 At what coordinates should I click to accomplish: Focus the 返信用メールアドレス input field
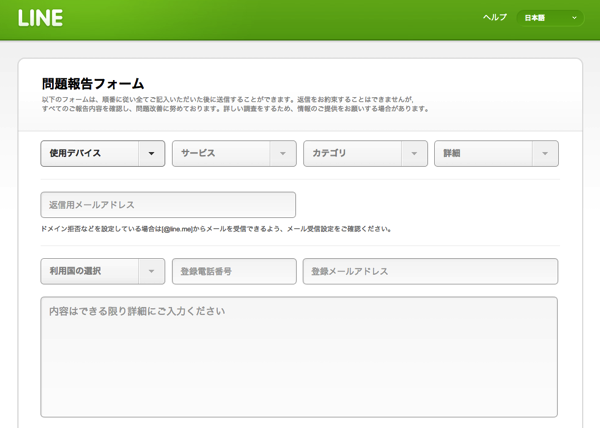(168, 205)
